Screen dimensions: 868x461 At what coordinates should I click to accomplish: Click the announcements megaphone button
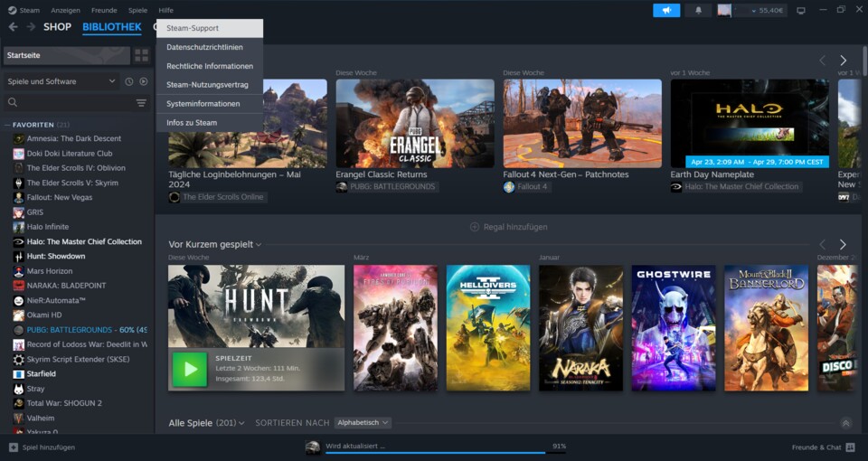tap(666, 11)
